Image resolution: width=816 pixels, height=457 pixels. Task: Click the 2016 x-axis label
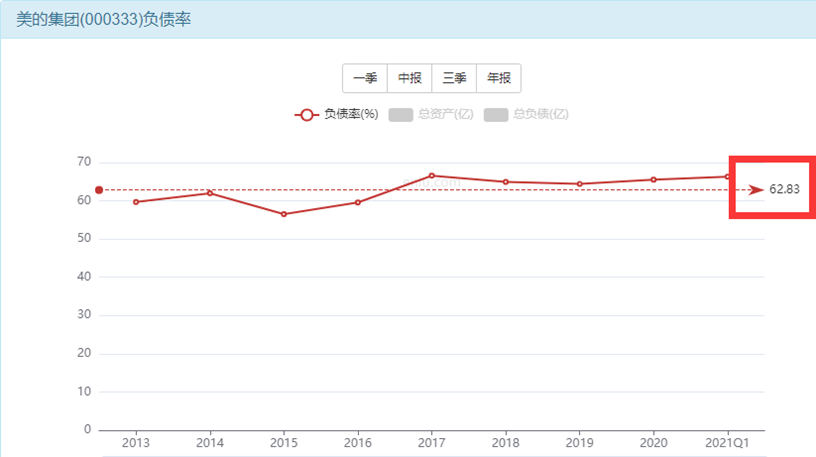358,442
